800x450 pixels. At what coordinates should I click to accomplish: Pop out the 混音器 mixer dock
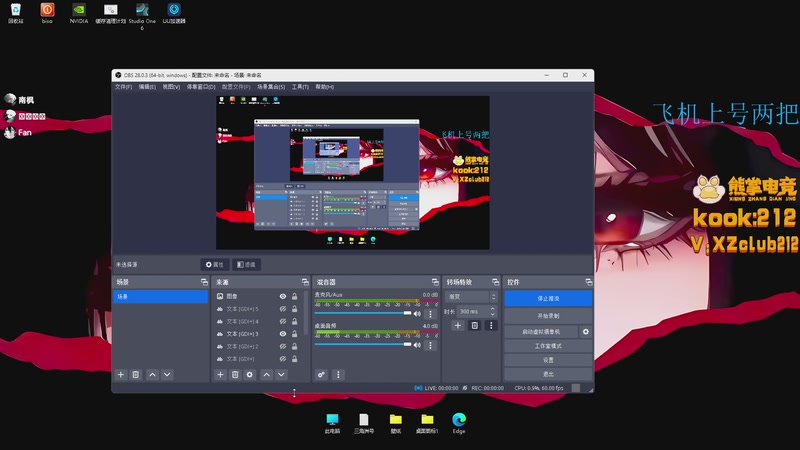coord(435,282)
